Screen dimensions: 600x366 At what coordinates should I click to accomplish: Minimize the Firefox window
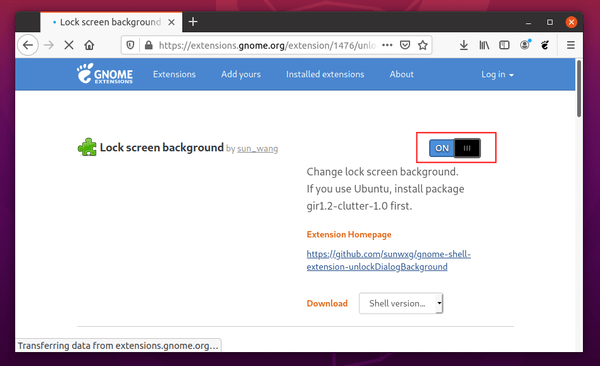click(x=528, y=22)
